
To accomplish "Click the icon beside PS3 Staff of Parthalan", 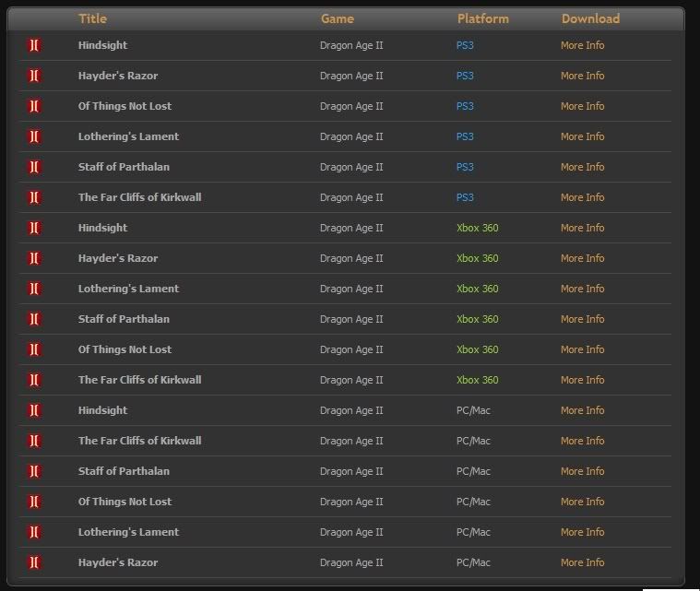I will [34, 167].
